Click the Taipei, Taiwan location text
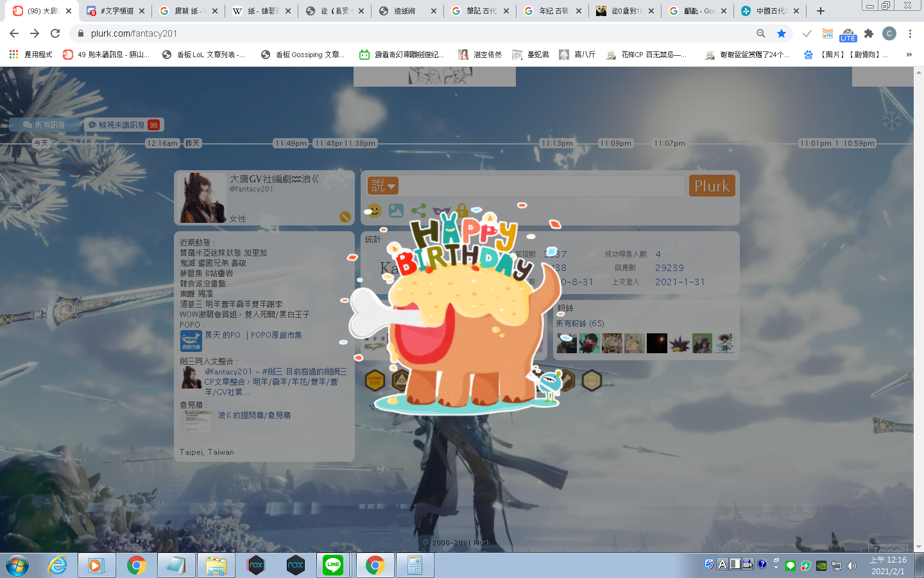The image size is (924, 578). pos(207,452)
